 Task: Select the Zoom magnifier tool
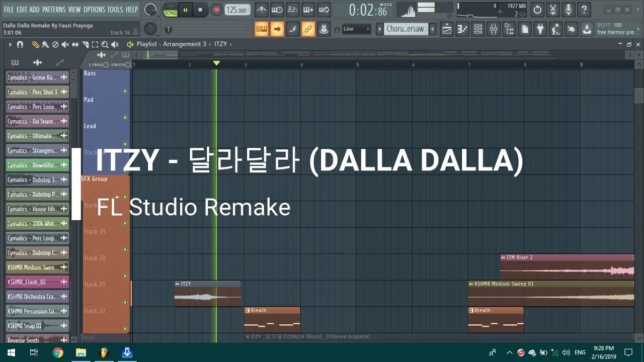coord(104,44)
